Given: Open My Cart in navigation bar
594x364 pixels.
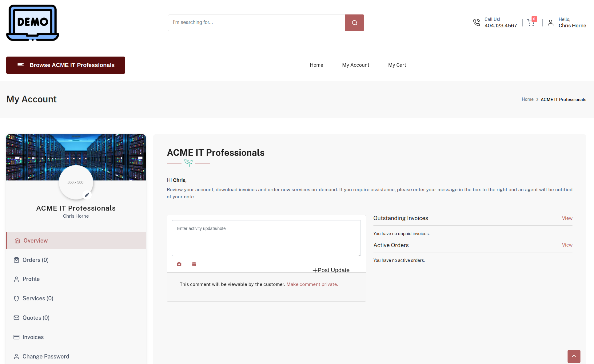Looking at the screenshot, I should 397,65.
